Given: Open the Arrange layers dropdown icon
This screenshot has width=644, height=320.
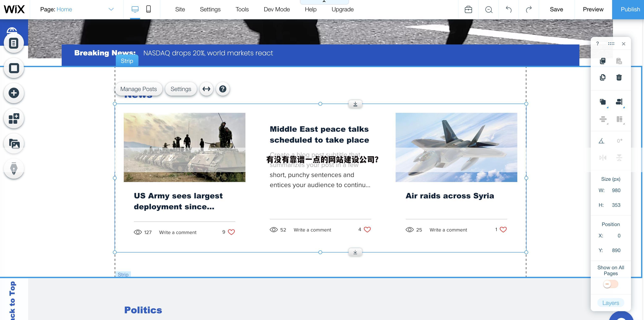Looking at the screenshot, I should (x=603, y=102).
